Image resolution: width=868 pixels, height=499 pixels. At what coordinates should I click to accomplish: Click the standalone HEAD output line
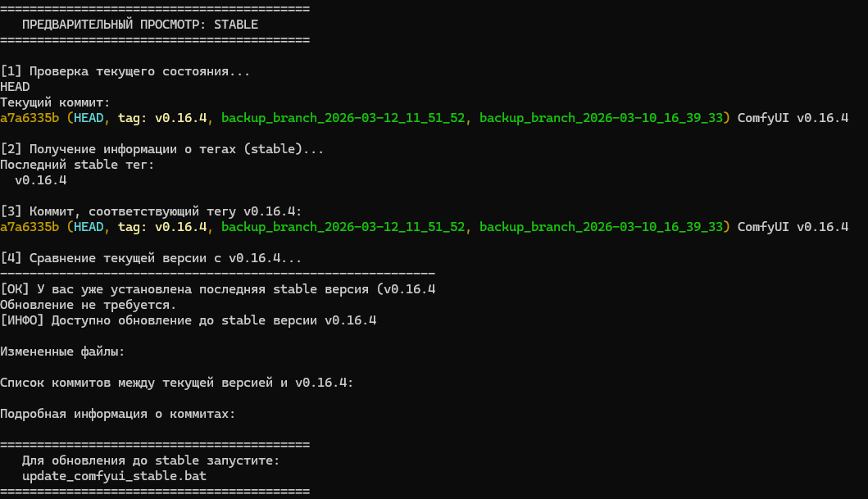(15, 87)
